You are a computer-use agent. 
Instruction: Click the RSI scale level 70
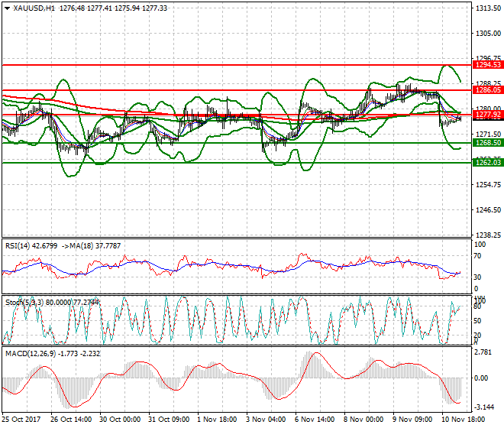(478, 256)
